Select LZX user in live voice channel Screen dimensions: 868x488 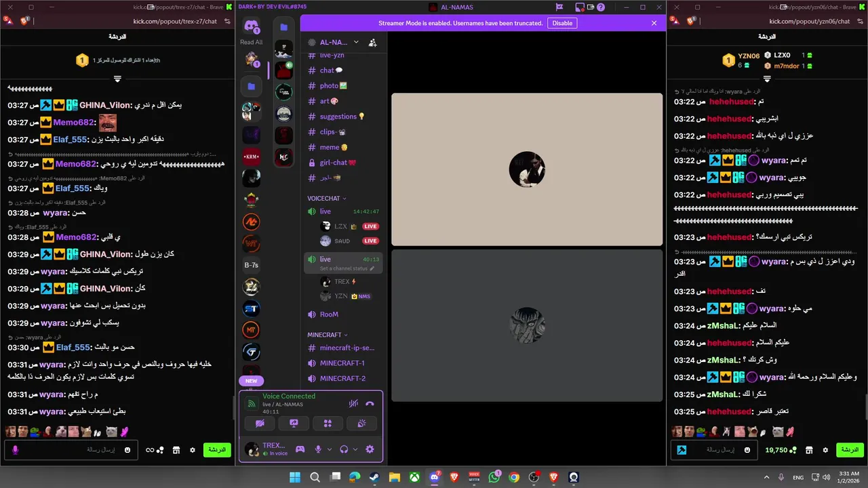(350, 226)
